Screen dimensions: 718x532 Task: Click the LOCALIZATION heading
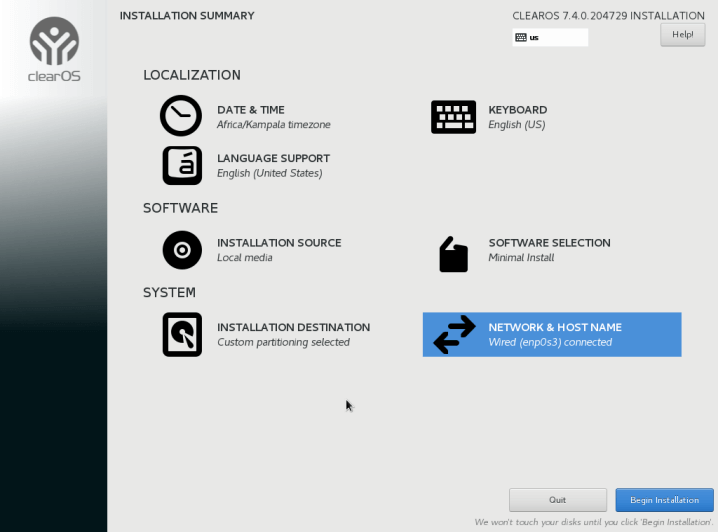point(192,75)
